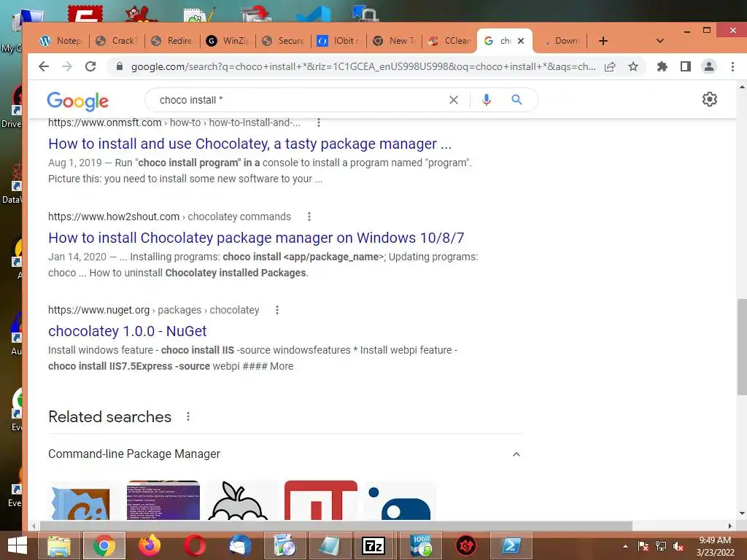Switch to the Redire tab
The image size is (747, 560).
pos(172,41)
